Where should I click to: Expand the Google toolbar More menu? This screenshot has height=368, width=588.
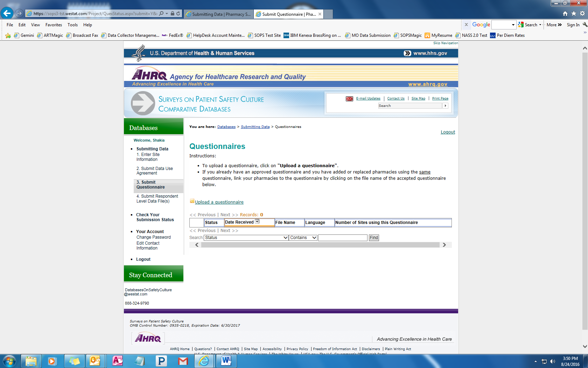click(x=554, y=25)
